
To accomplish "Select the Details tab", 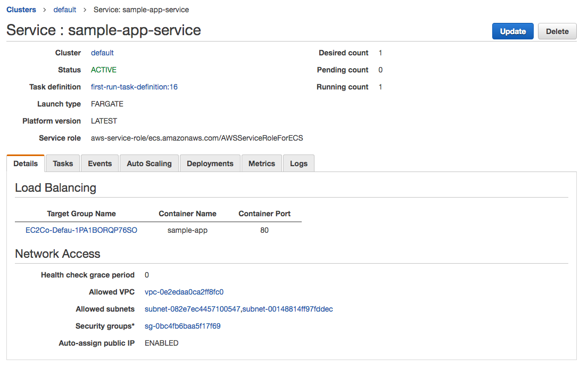I will click(x=26, y=164).
